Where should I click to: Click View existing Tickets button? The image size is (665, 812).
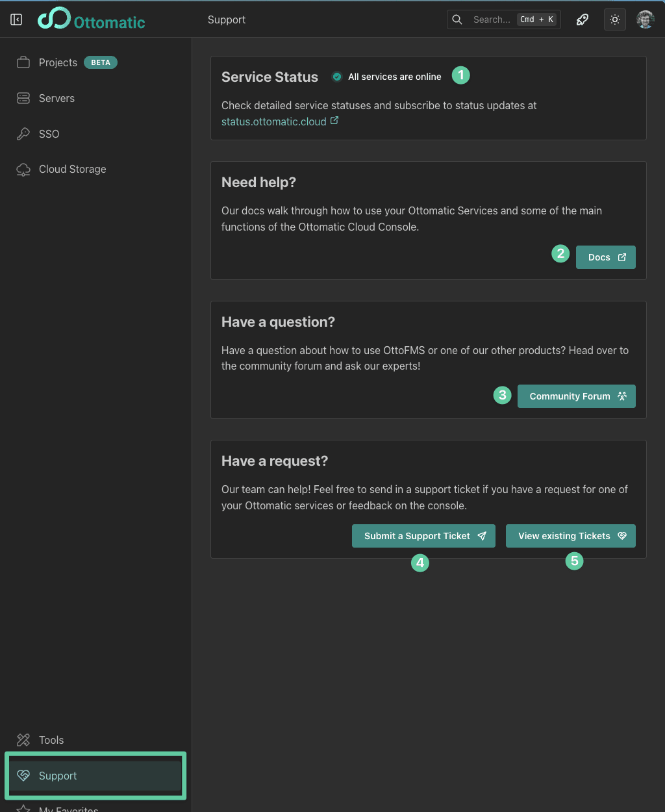[570, 536]
